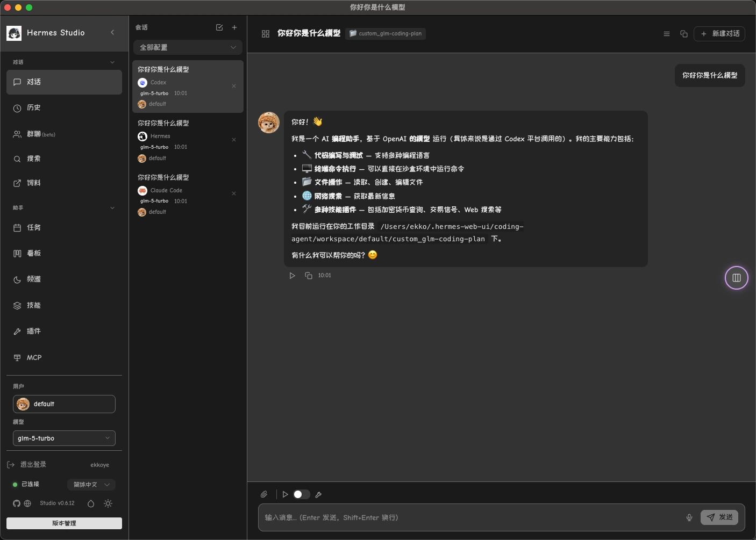756x540 pixels.
Task: Copy the assistant reply
Action: coord(309,276)
